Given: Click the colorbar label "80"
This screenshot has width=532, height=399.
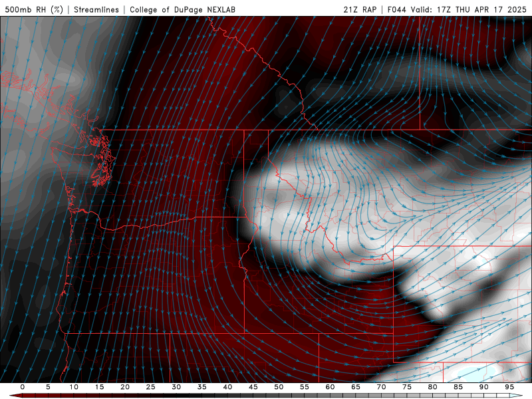Looking at the screenshot, I should (x=432, y=387).
